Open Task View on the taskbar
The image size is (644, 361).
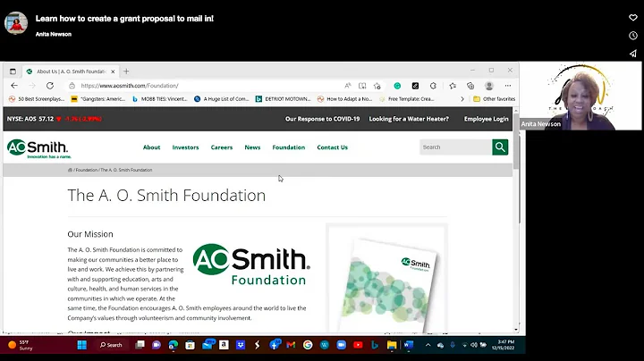pyautogui.click(x=140, y=345)
